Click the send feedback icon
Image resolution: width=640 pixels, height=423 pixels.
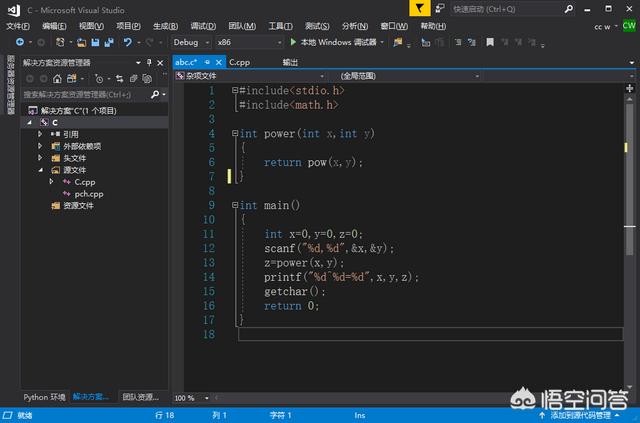coord(440,9)
